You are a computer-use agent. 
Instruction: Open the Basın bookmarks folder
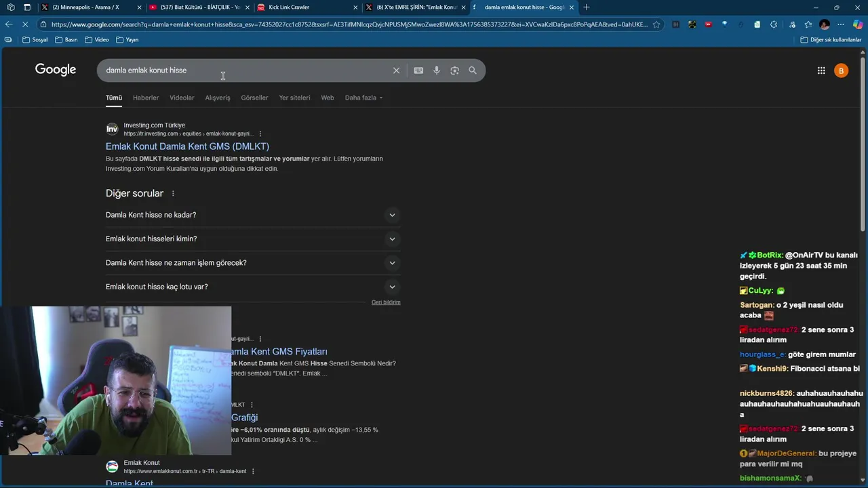pos(66,40)
